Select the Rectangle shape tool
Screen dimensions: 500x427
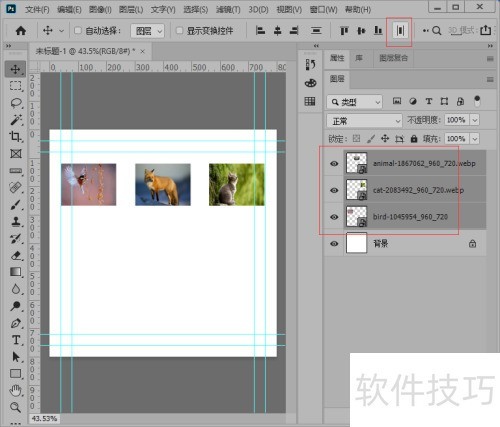[16, 374]
